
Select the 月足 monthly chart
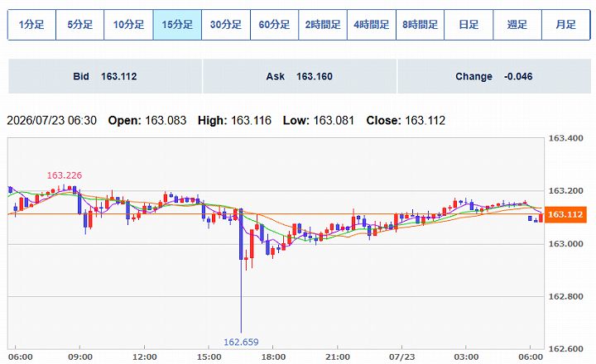[565, 25]
